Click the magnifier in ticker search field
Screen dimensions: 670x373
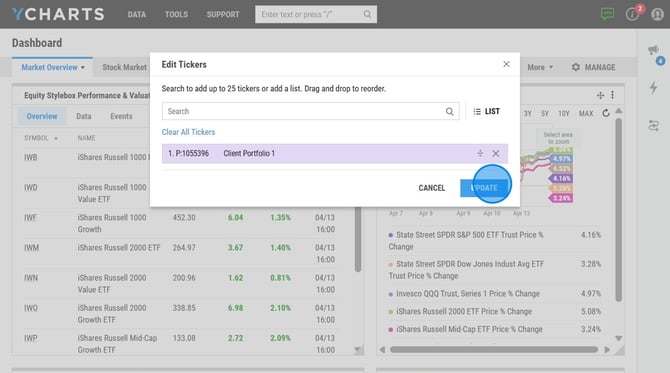coord(450,112)
